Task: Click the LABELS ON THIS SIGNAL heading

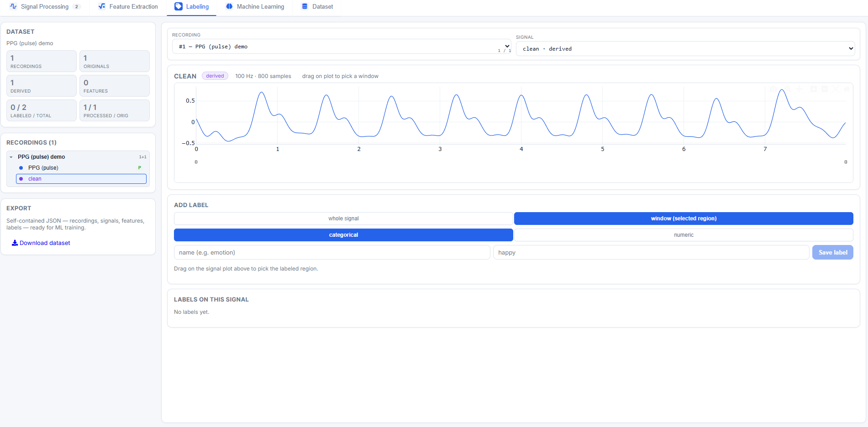Action: pos(211,300)
